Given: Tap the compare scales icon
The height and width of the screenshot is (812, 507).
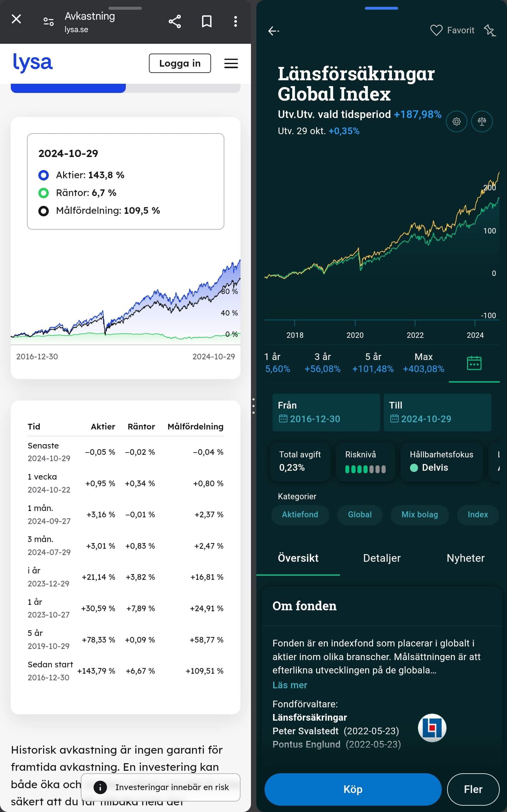Looking at the screenshot, I should point(482,121).
